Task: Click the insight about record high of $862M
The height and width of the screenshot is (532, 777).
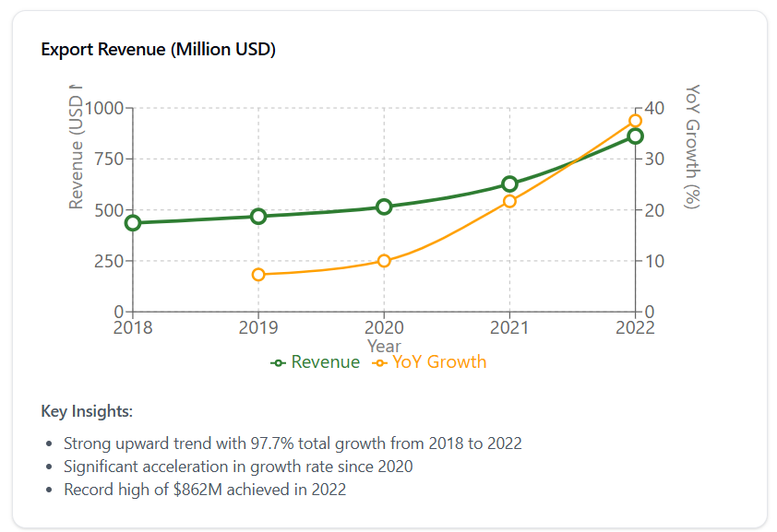Action: (205, 490)
